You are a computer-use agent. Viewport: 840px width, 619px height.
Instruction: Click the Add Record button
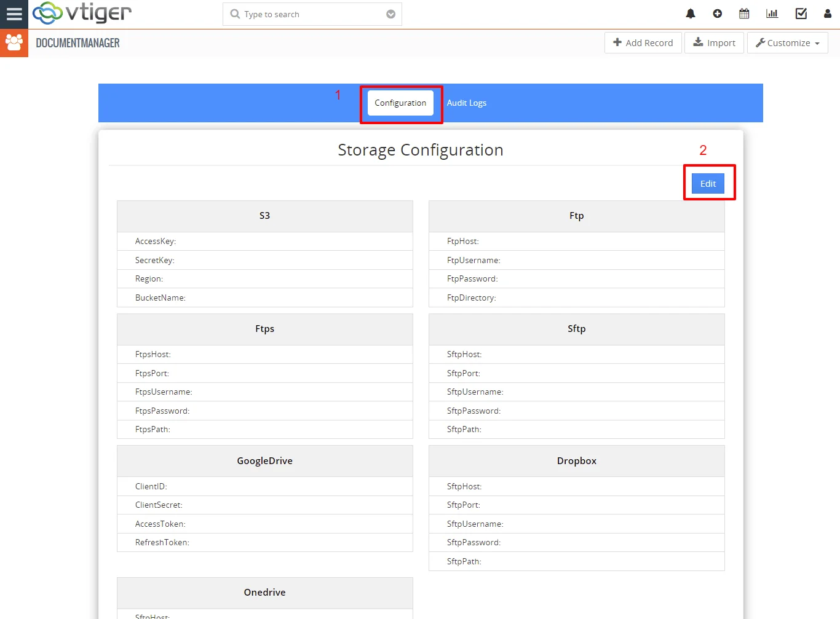(x=643, y=43)
